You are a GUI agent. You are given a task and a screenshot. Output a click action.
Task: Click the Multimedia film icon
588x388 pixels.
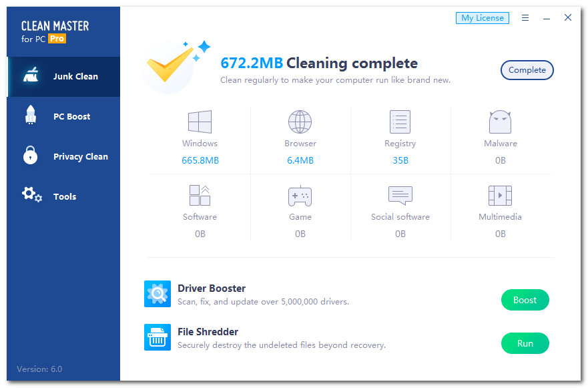pyautogui.click(x=501, y=195)
